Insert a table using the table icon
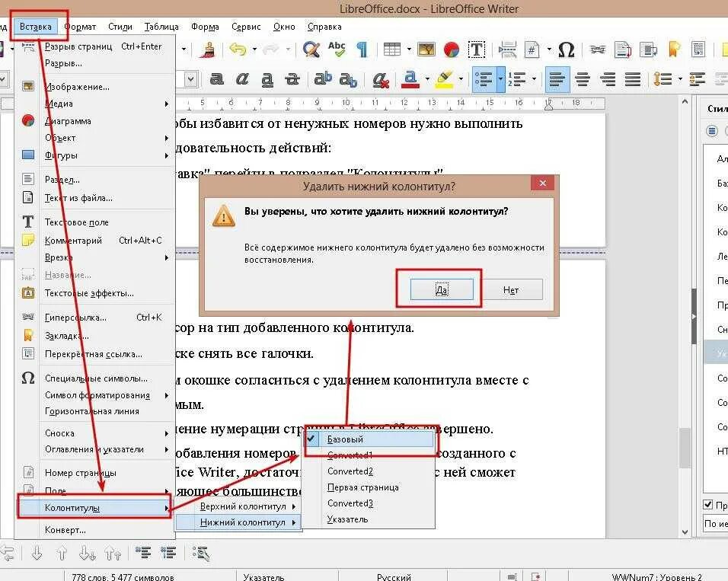This screenshot has width=728, height=581. point(392,49)
